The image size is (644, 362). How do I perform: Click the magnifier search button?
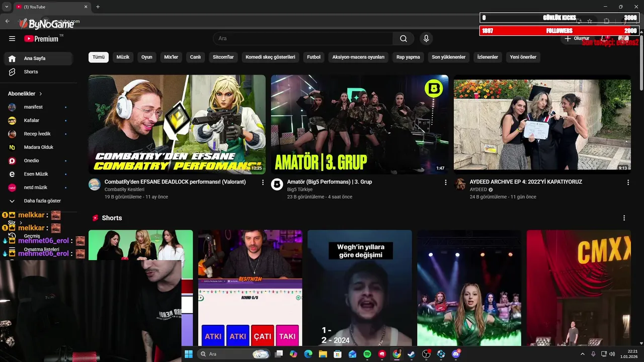pyautogui.click(x=404, y=39)
